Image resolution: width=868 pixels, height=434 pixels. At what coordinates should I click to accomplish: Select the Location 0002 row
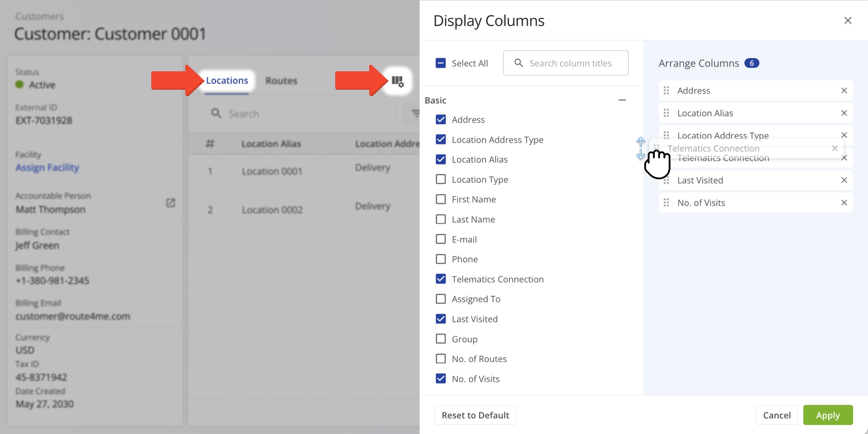(304, 210)
